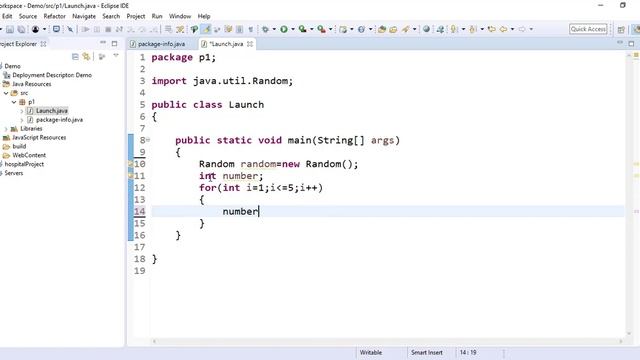Open dropdown next to Coverage icon
Image resolution: width=640 pixels, height=360 pixels.
311,29
